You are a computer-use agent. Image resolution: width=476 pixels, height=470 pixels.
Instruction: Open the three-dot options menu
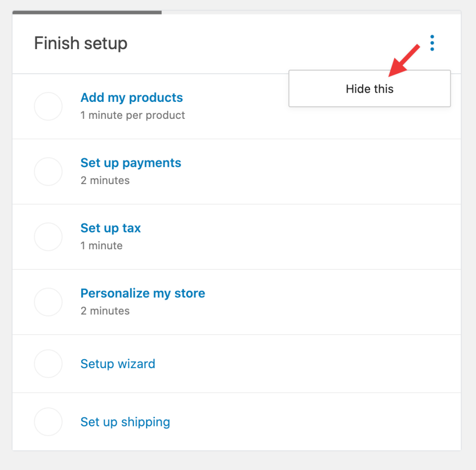[432, 43]
